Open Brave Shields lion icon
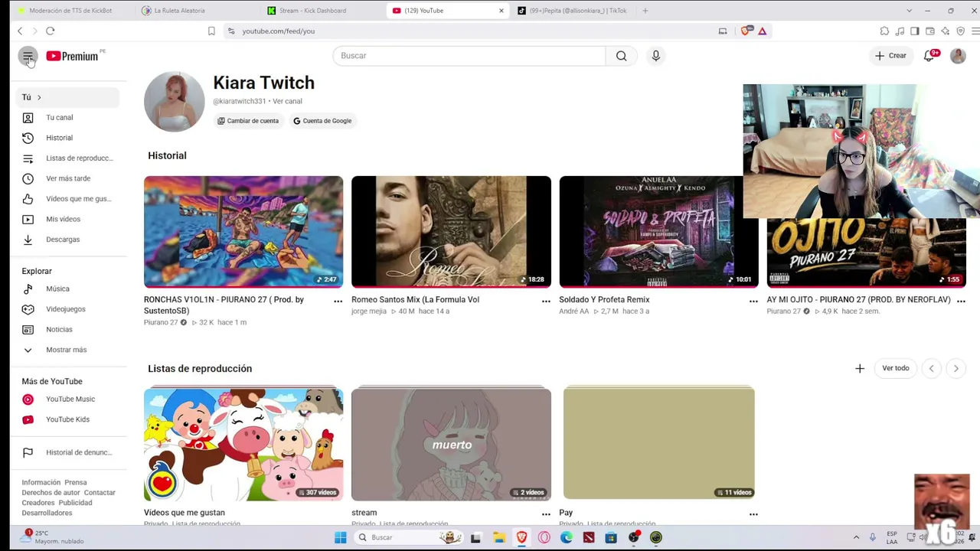 coord(746,31)
